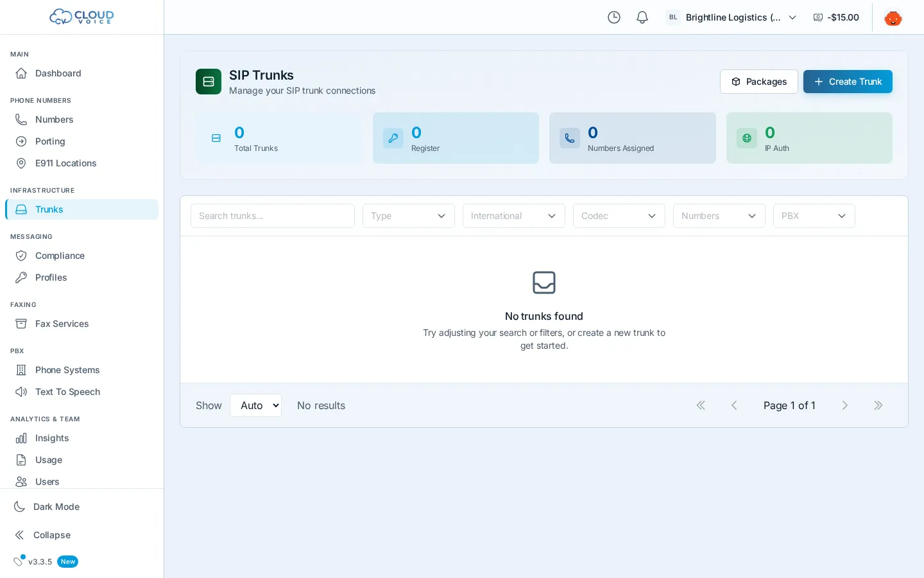Click the Dashboard home icon
The height and width of the screenshot is (578, 924).
(x=21, y=73)
